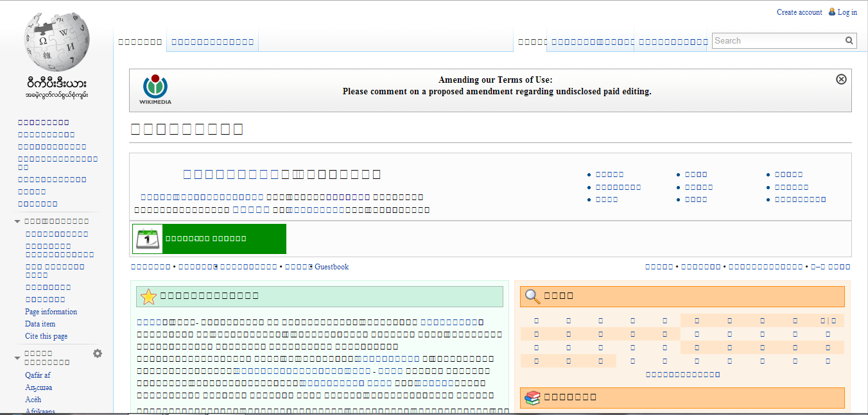Click Cite this page

pos(46,336)
